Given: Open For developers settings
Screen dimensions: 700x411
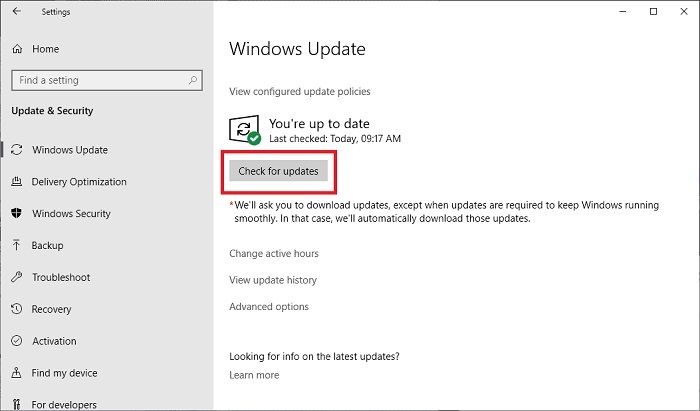Looking at the screenshot, I should (64, 404).
